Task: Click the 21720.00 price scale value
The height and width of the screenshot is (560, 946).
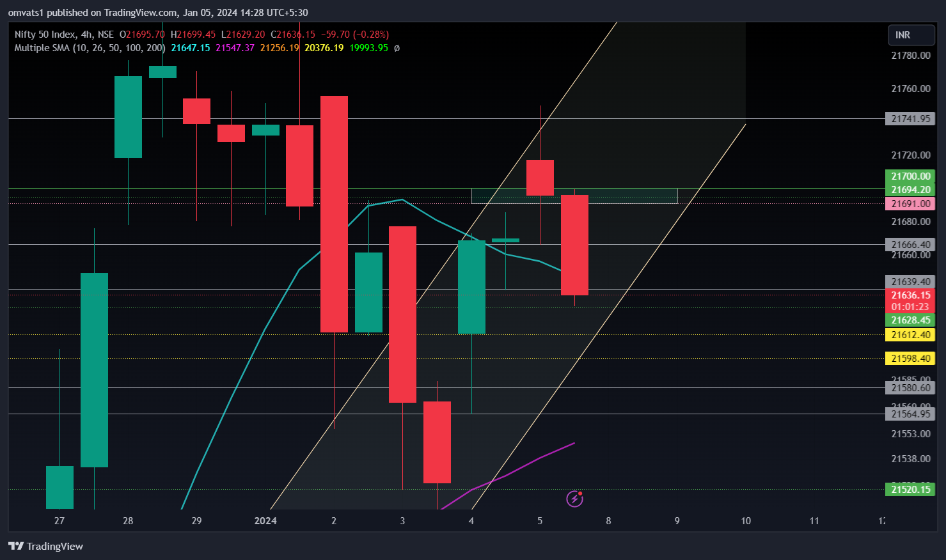Action: (911, 155)
